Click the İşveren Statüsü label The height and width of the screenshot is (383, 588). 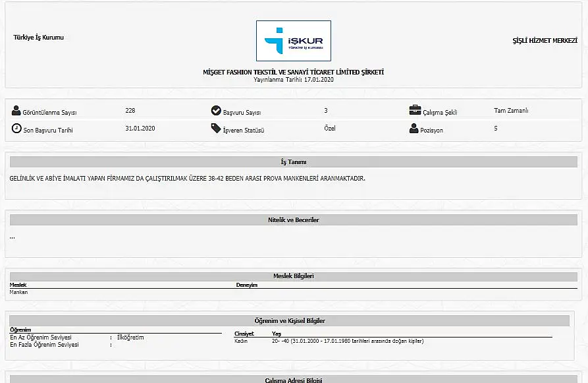tap(244, 131)
